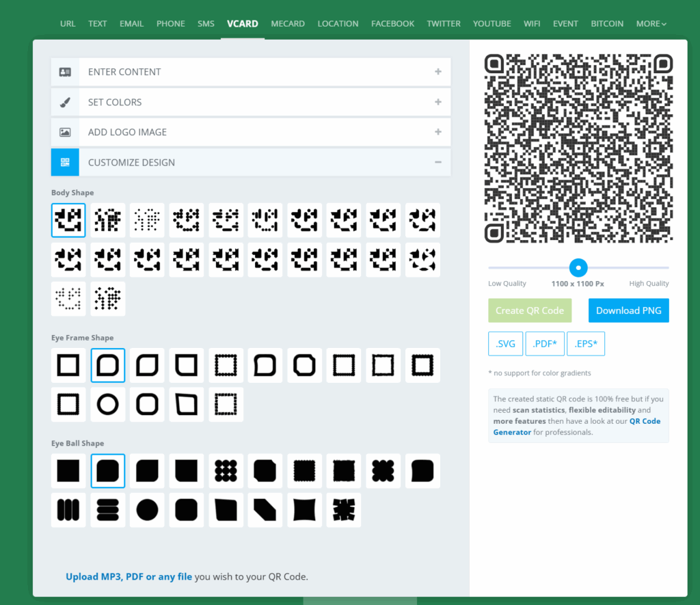
Task: Pick the vertical bars eye ball shape
Action: pyautogui.click(x=68, y=510)
